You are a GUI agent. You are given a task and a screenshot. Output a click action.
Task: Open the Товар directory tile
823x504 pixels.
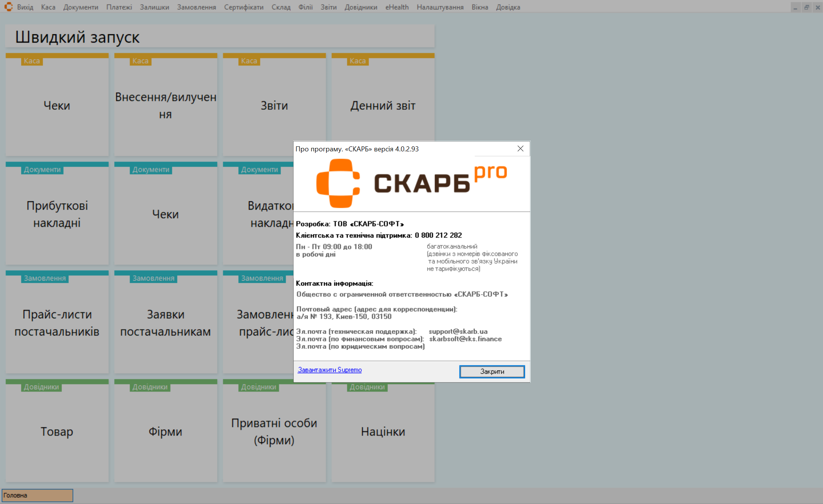[57, 431]
